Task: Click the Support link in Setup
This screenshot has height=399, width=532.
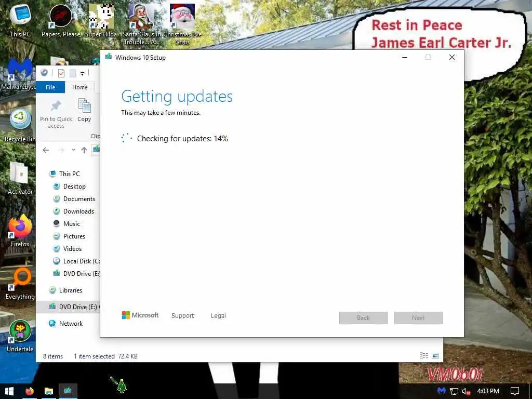Action: coord(183,316)
